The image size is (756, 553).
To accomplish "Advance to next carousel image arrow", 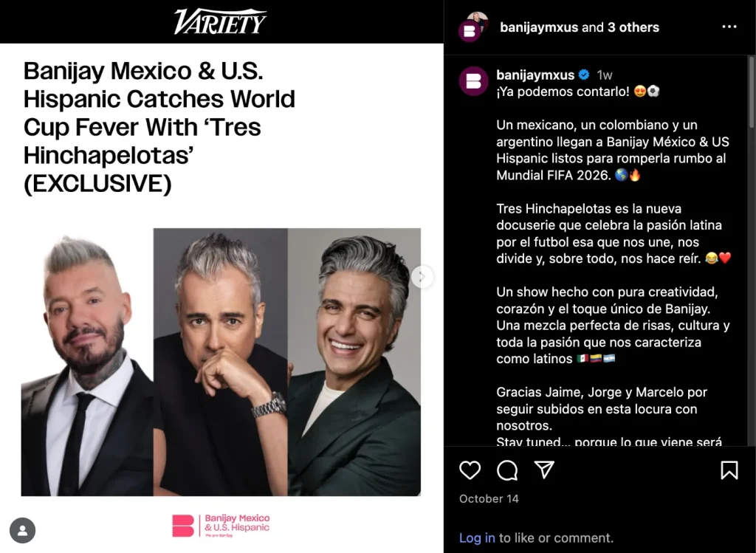I will click(422, 277).
